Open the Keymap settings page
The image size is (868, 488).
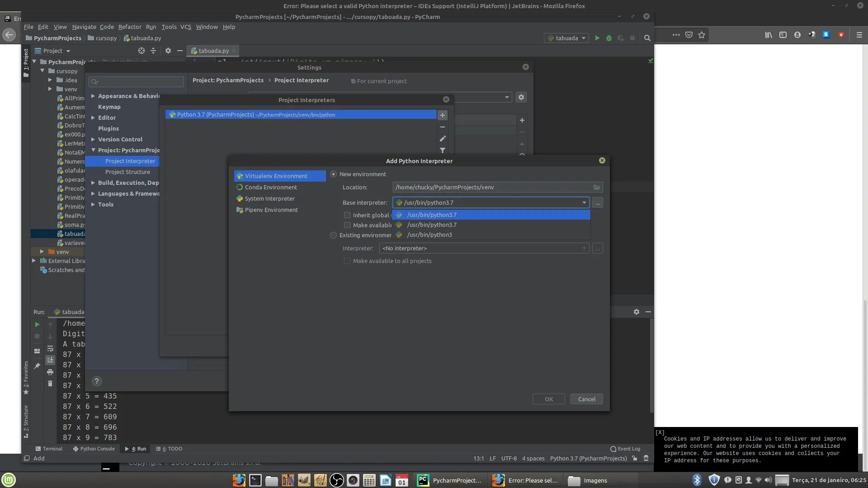(x=109, y=107)
